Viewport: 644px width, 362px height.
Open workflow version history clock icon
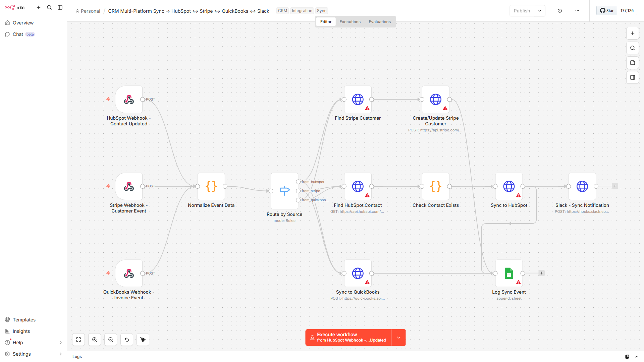pos(559,10)
